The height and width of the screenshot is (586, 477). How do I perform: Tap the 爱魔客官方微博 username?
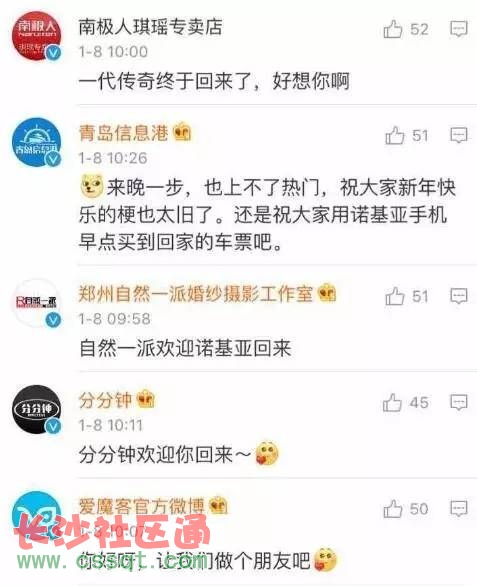pyautogui.click(x=142, y=506)
